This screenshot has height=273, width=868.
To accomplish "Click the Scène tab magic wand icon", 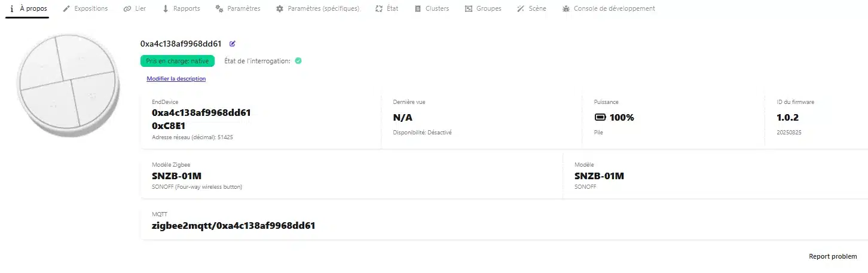I will (521, 9).
